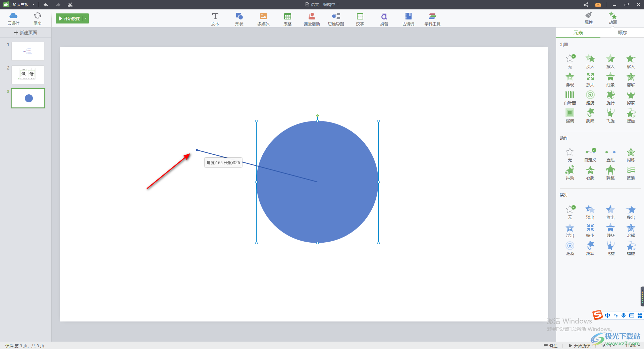Open the 动画 animation panel
This screenshot has width=644, height=349.
pos(613,18)
